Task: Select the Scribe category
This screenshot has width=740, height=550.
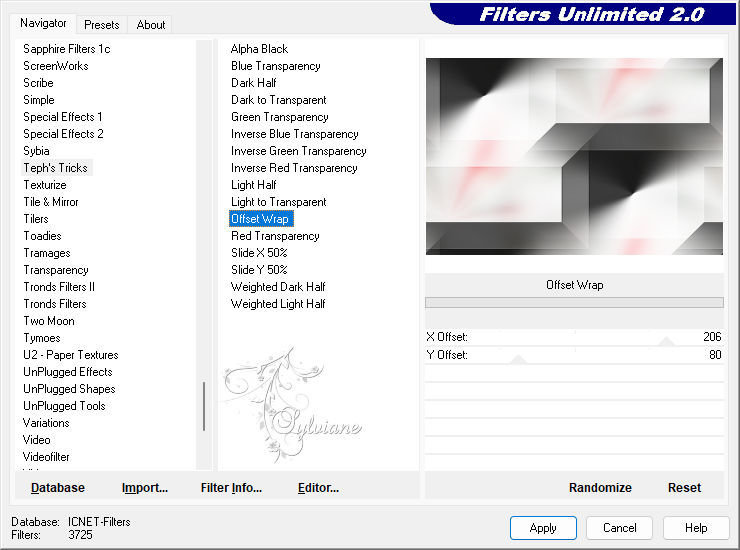Action: (38, 83)
